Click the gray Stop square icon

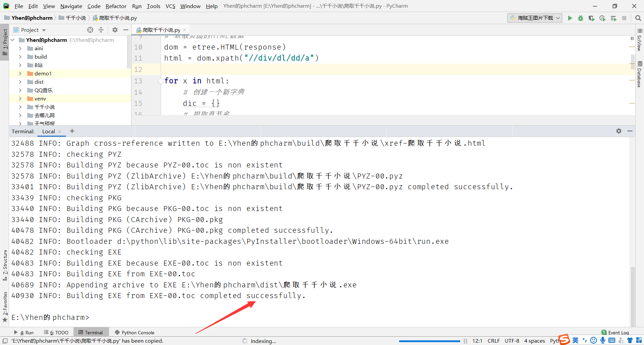pos(624,18)
